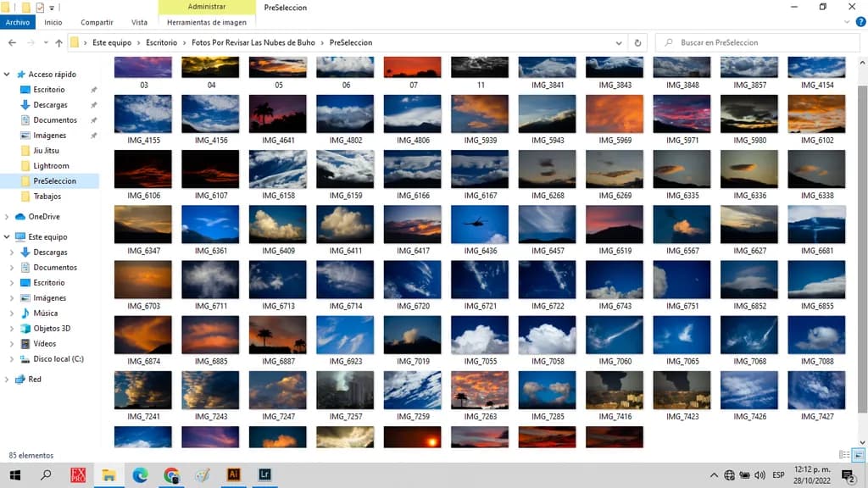Screen dimensions: 868x488
Task: Open Descargas under Acceso rápido
Action: [50, 104]
